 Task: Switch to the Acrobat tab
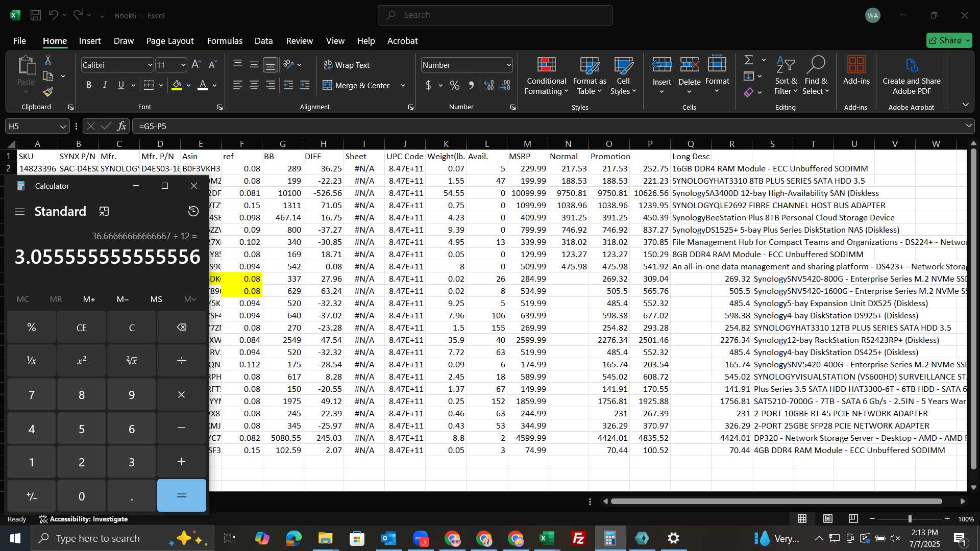pyautogui.click(x=402, y=41)
